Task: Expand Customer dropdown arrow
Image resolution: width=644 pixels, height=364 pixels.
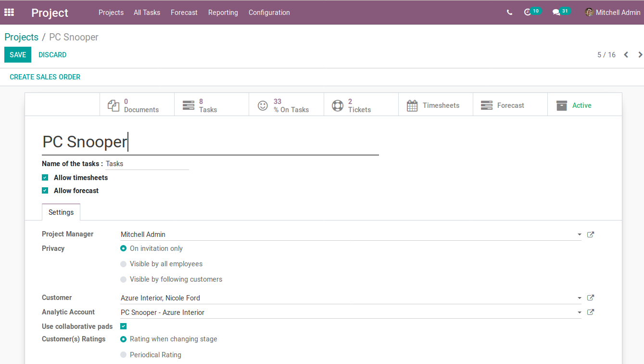Action: click(x=579, y=299)
